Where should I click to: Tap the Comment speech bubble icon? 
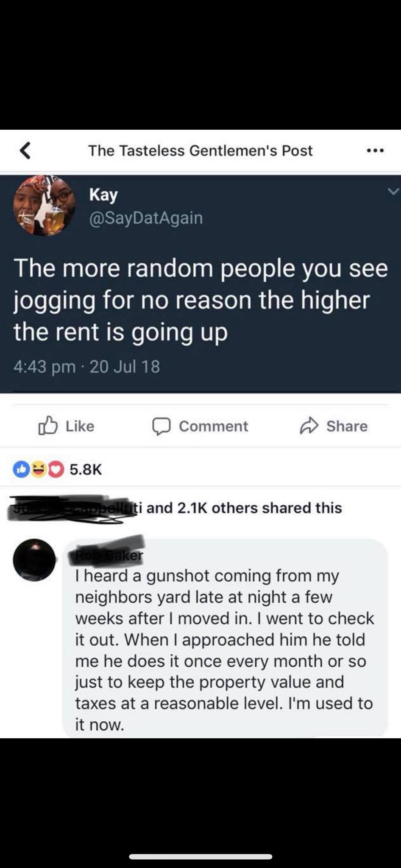162,426
